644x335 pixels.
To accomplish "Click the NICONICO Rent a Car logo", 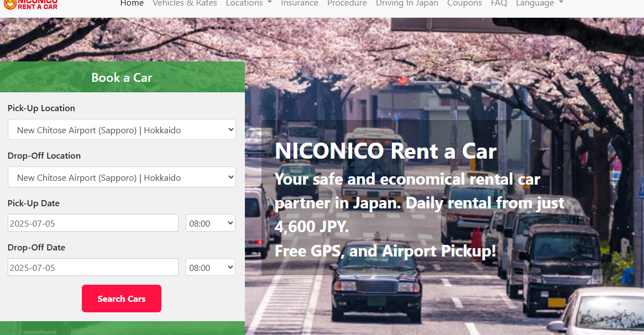I will (x=31, y=4).
